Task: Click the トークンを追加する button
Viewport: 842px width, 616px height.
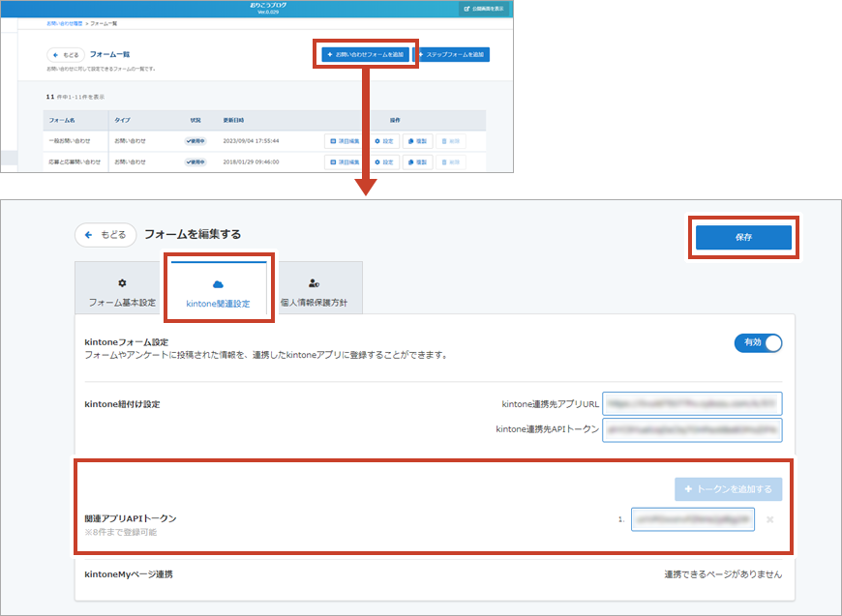Action: 728,489
